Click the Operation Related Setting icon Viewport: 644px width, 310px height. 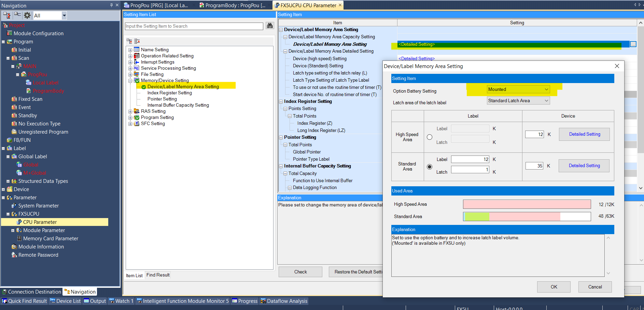(x=137, y=56)
